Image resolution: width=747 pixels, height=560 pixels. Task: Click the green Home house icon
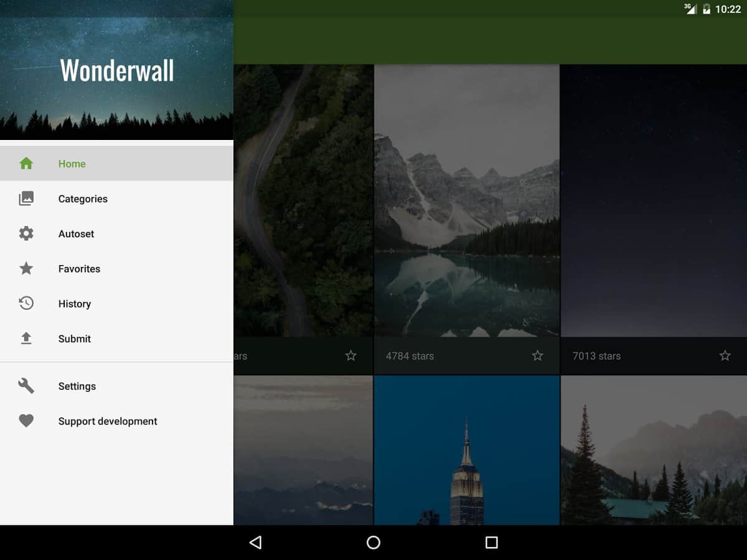click(26, 164)
